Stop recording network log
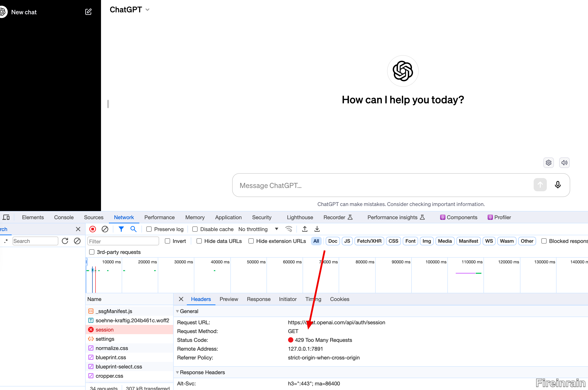 93,229
